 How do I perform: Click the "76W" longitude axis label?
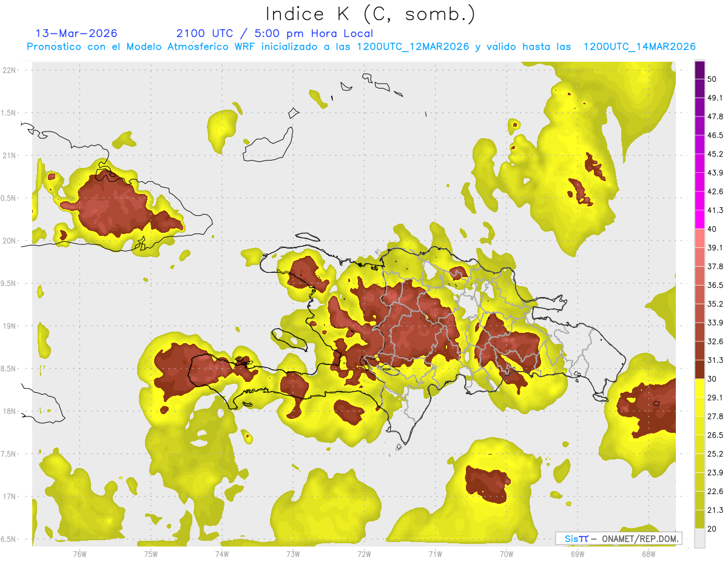[79, 554]
